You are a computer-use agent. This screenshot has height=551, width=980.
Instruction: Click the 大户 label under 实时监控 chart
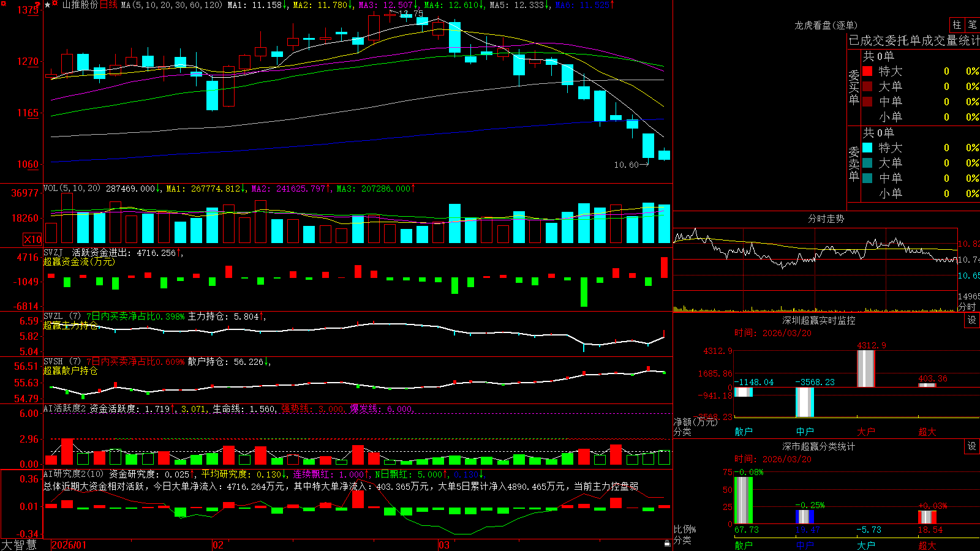click(x=866, y=432)
